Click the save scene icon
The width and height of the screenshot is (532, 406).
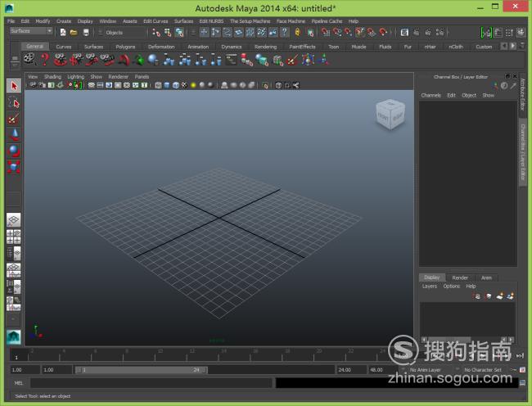click(86, 33)
